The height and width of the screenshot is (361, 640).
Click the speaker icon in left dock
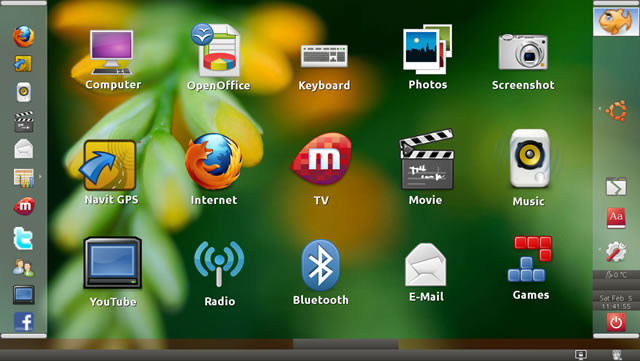pyautogui.click(x=24, y=92)
